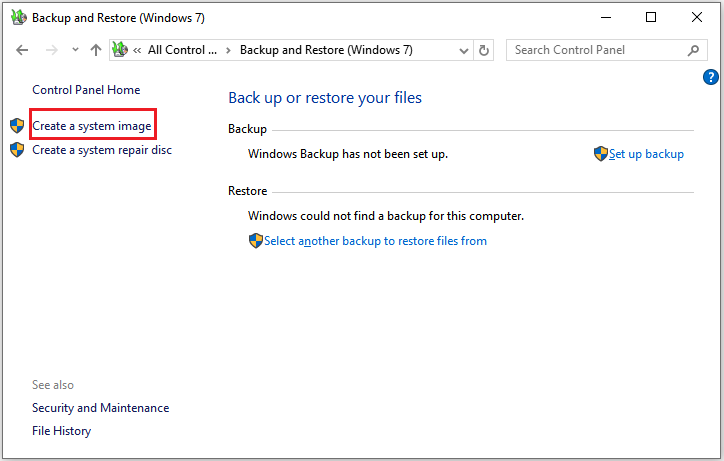Open File History
The width and height of the screenshot is (724, 461).
point(61,431)
